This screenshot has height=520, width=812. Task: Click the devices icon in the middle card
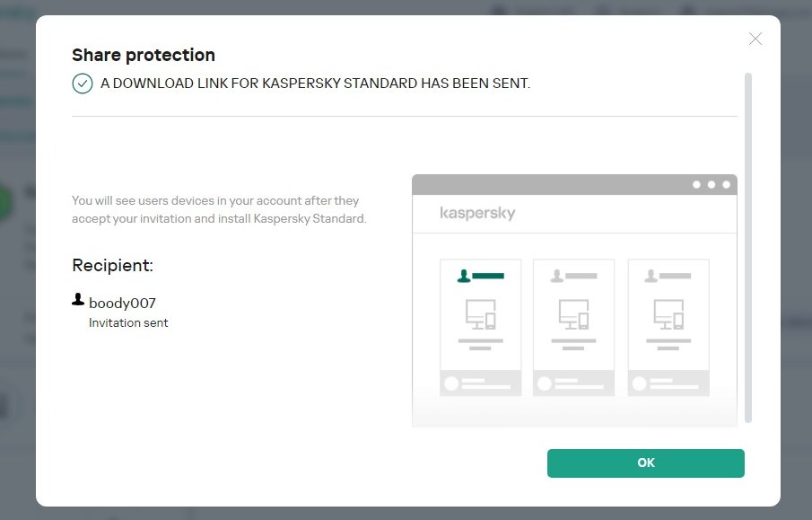pyautogui.click(x=573, y=314)
